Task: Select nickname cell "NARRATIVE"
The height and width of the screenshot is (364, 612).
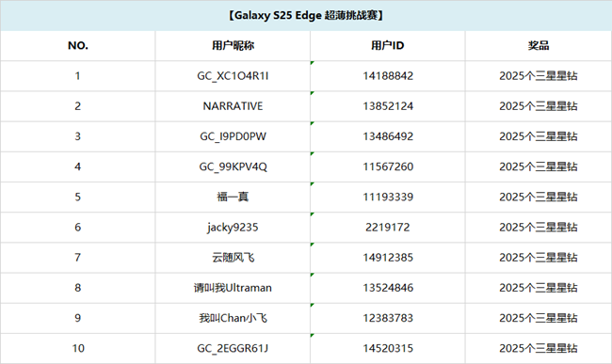Action: (233, 106)
